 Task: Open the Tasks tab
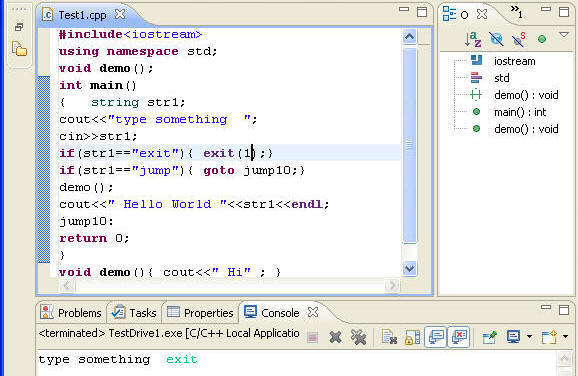134,313
